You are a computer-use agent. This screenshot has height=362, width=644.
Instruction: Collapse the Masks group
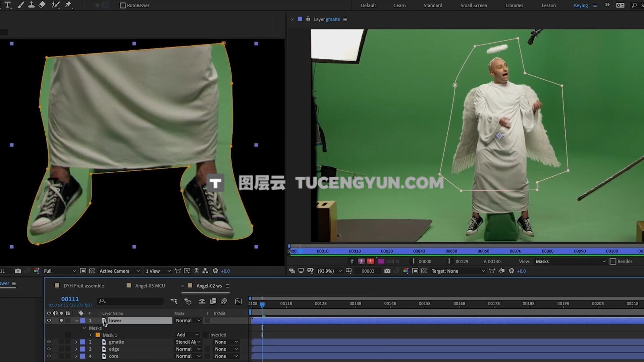pyautogui.click(x=84, y=328)
